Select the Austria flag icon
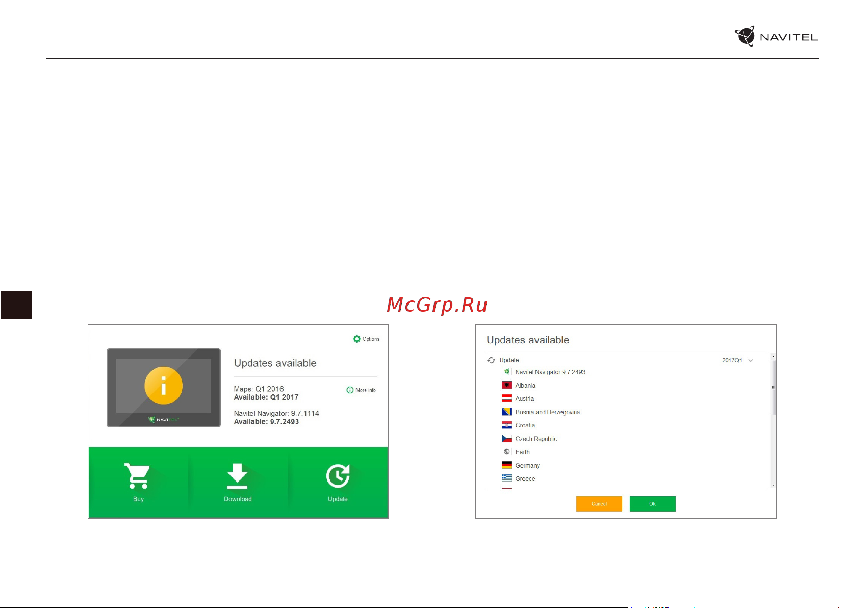The height and width of the screenshot is (608, 868). [506, 398]
